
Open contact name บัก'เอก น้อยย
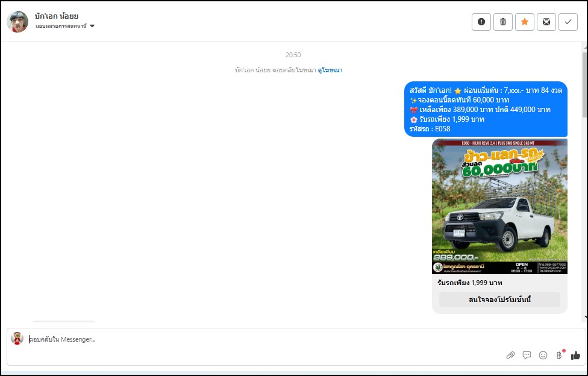coord(57,16)
